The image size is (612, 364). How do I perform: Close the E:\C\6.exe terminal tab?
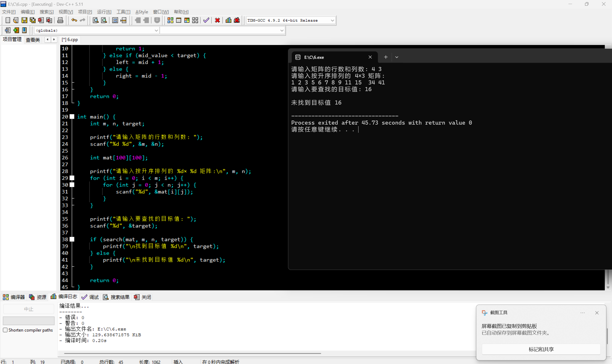pos(370,57)
